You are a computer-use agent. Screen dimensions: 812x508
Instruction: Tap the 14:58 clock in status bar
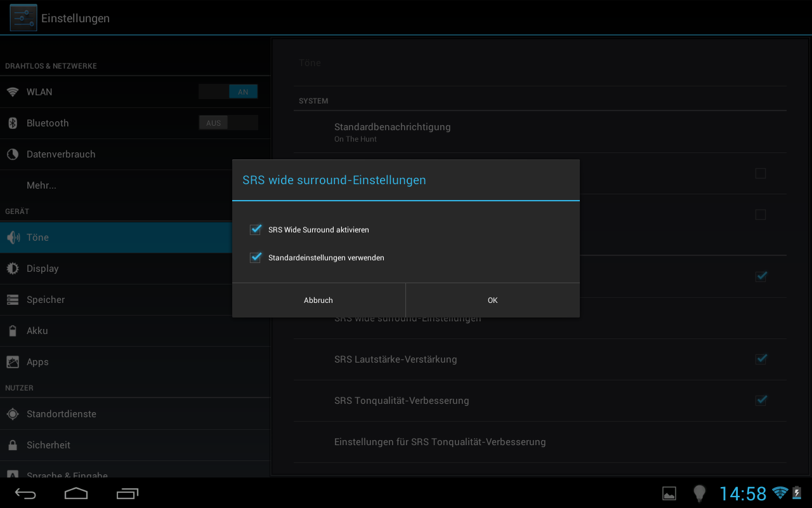click(743, 493)
